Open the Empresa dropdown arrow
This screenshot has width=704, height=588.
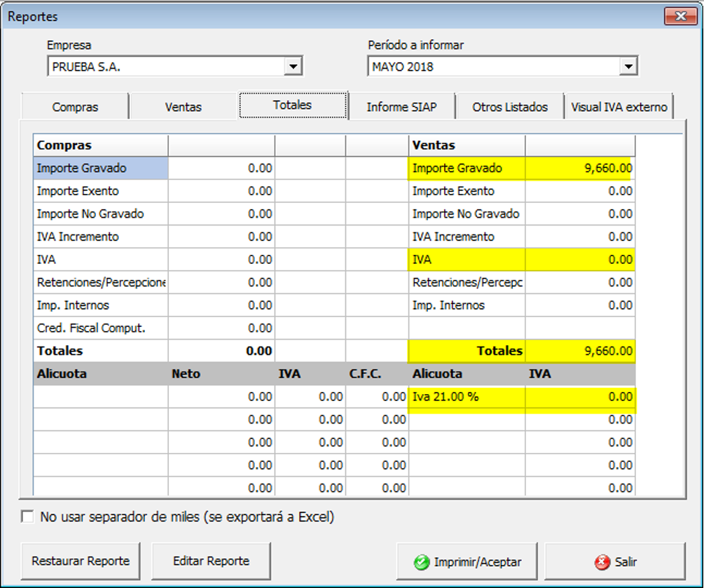[292, 66]
